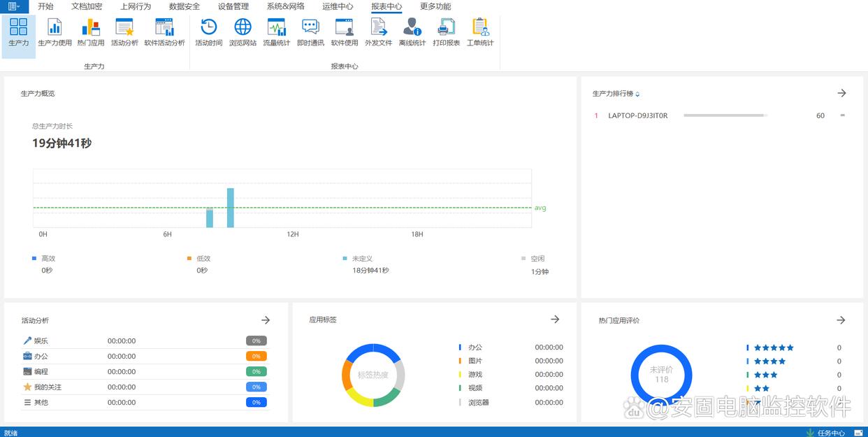
Task: Expand the 活动分析 panel arrow
Action: (266, 320)
